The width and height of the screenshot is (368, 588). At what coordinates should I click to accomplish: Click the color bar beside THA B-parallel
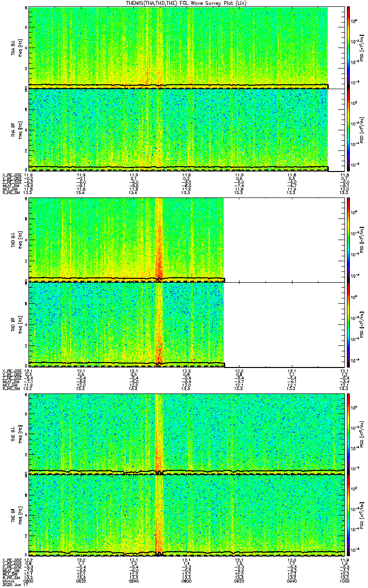348,130
